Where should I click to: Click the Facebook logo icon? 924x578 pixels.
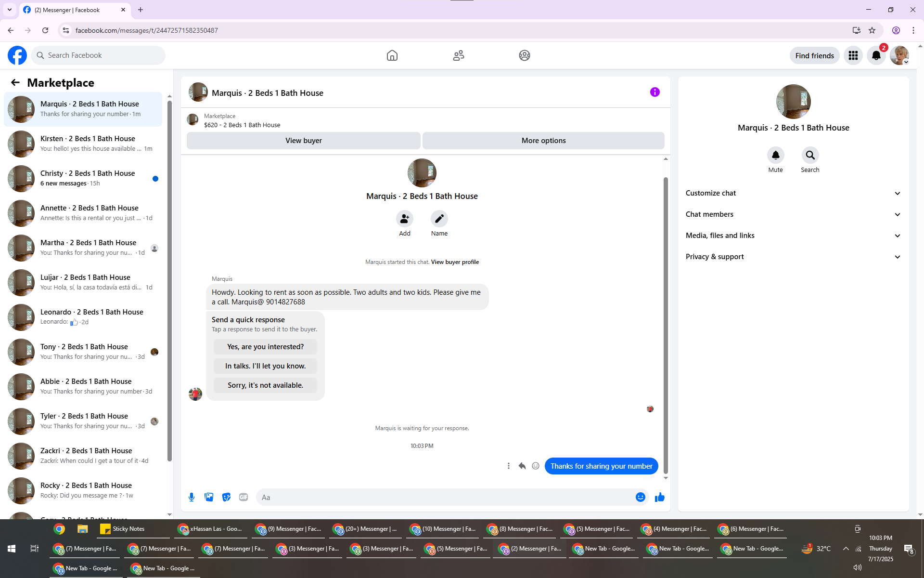(x=17, y=55)
